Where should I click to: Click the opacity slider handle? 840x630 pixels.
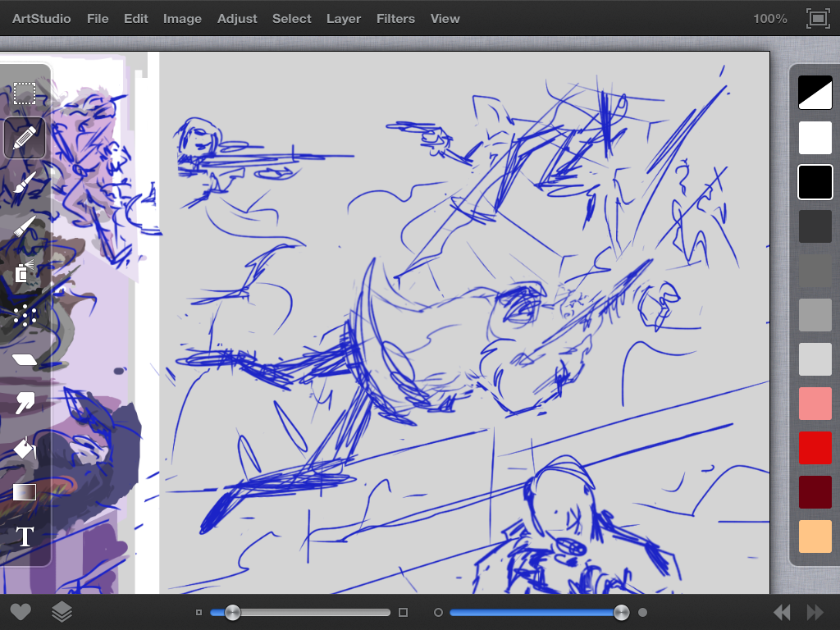pyautogui.click(x=622, y=612)
